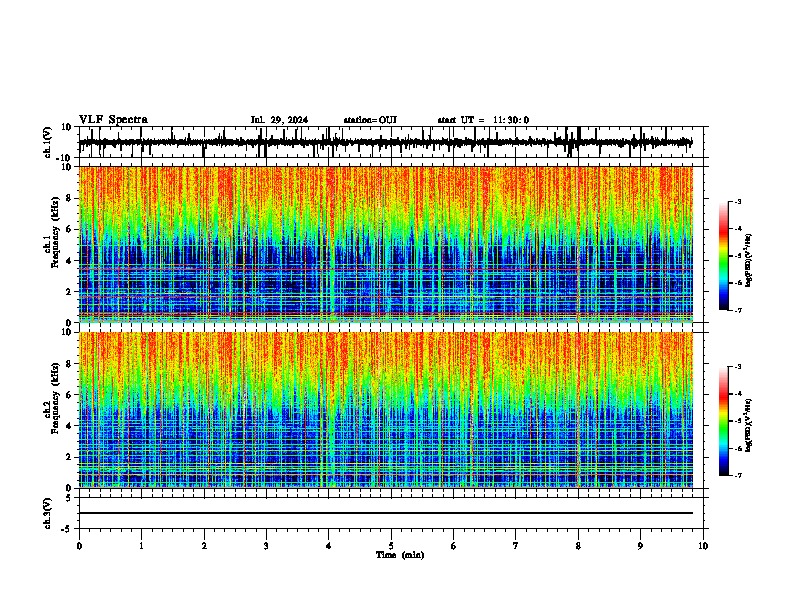The height and width of the screenshot is (612, 792).
Task: Click the '6' tick on Time axis
Action: click(x=454, y=546)
